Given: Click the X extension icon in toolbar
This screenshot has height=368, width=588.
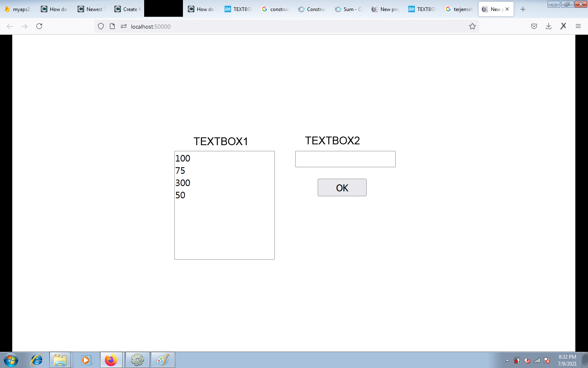Looking at the screenshot, I should (563, 26).
